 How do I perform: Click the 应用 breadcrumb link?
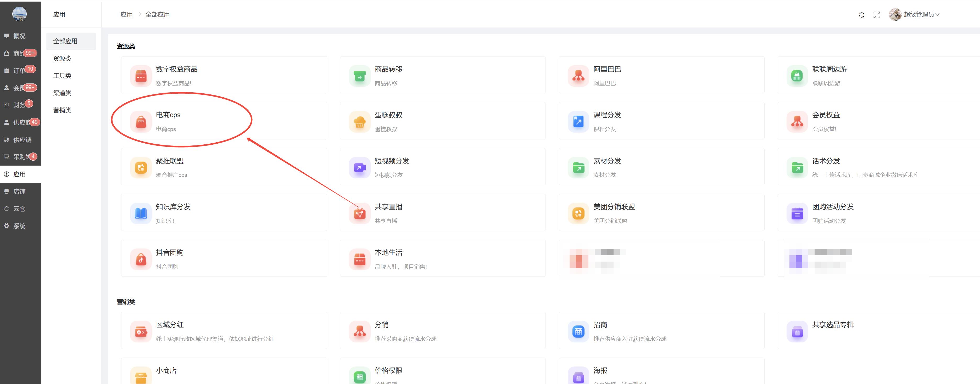pos(126,14)
